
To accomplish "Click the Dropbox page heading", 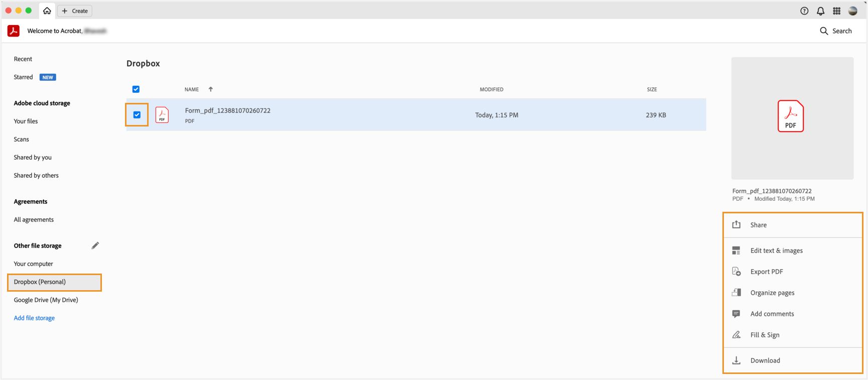I will tap(143, 63).
